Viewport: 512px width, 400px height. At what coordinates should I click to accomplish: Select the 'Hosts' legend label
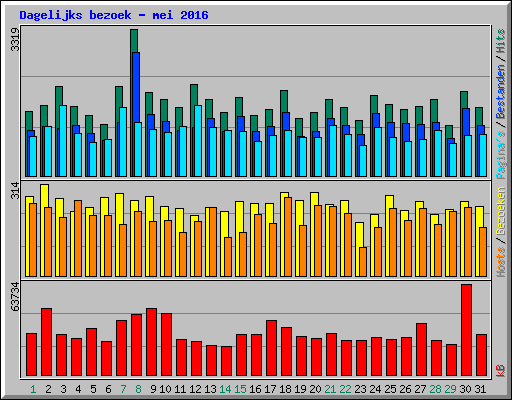(x=501, y=262)
